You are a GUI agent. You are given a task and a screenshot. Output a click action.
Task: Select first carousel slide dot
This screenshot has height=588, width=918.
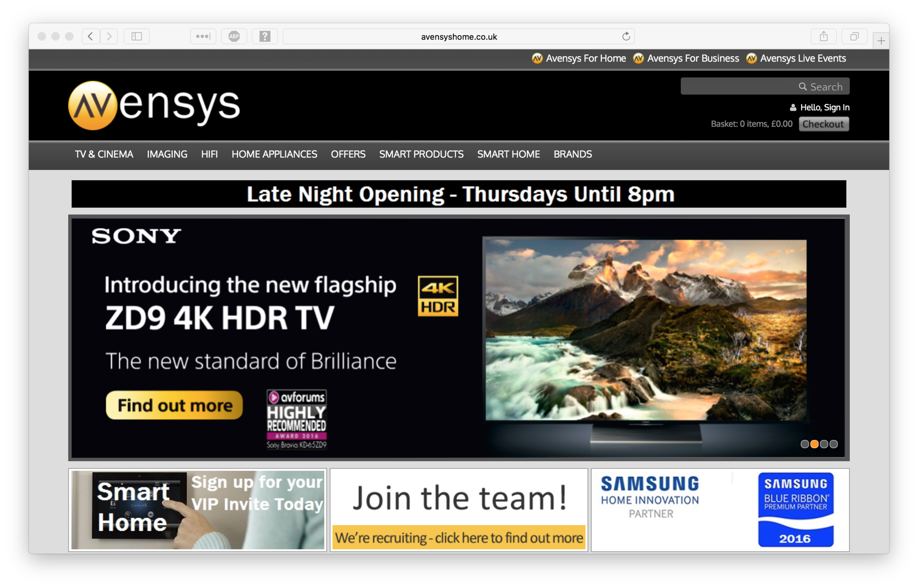(805, 444)
